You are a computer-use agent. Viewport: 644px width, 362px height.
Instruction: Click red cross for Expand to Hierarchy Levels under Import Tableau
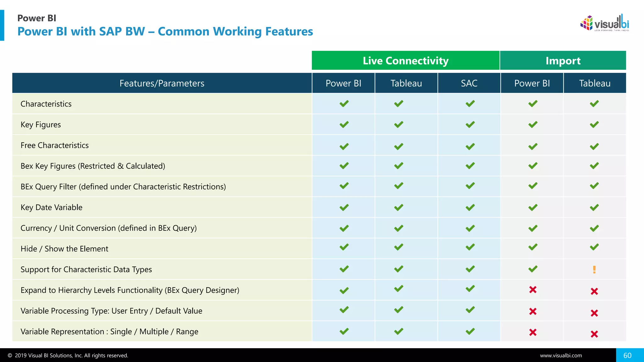594,291
